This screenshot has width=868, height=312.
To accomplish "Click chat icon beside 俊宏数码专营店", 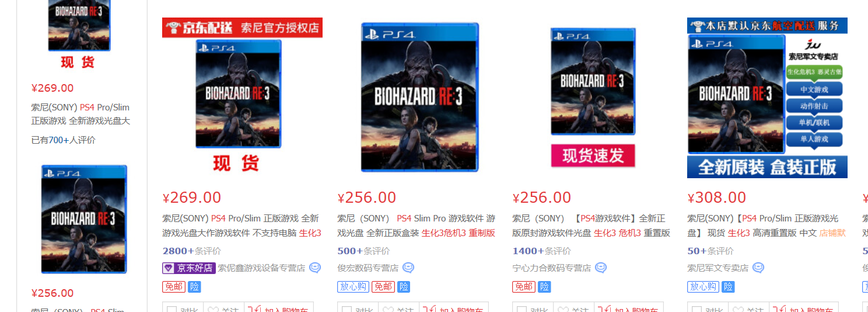I will pyautogui.click(x=408, y=268).
